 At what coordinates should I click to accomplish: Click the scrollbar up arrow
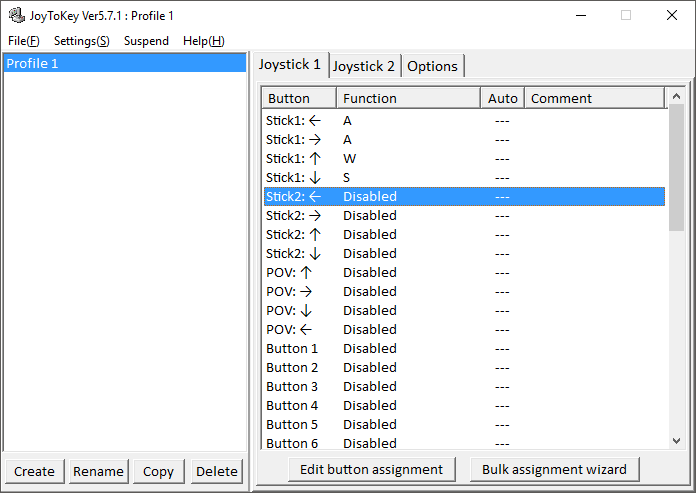coord(676,97)
